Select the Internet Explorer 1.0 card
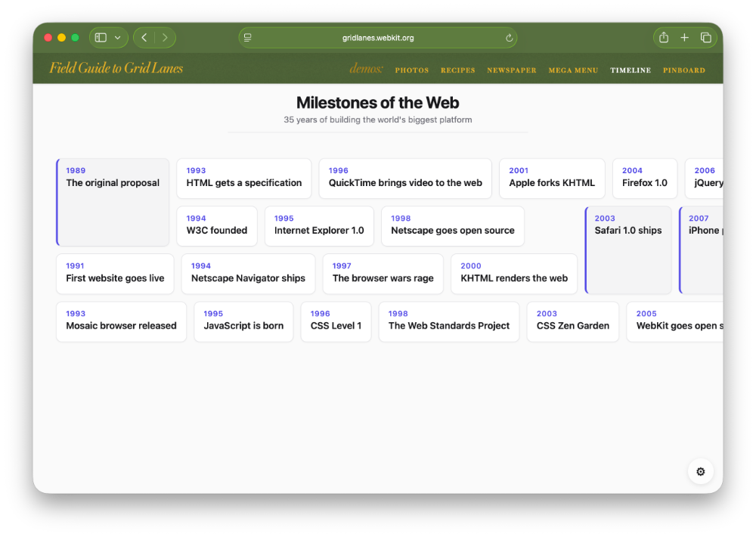The width and height of the screenshot is (756, 537). (x=319, y=226)
